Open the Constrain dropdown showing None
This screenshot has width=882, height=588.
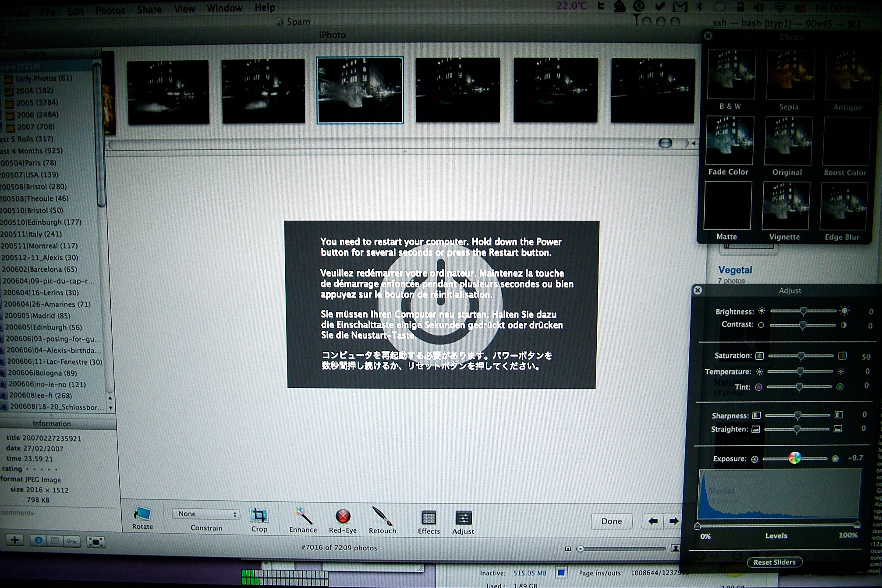(x=205, y=514)
